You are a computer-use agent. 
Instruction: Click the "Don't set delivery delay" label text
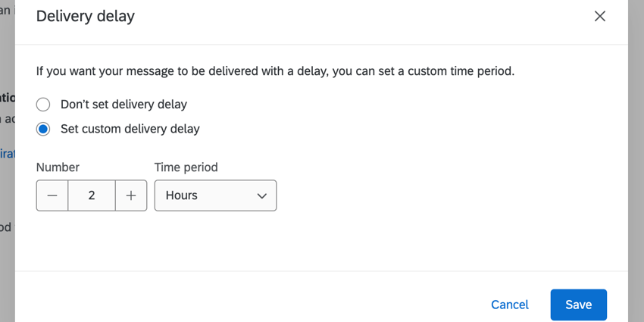123,105
